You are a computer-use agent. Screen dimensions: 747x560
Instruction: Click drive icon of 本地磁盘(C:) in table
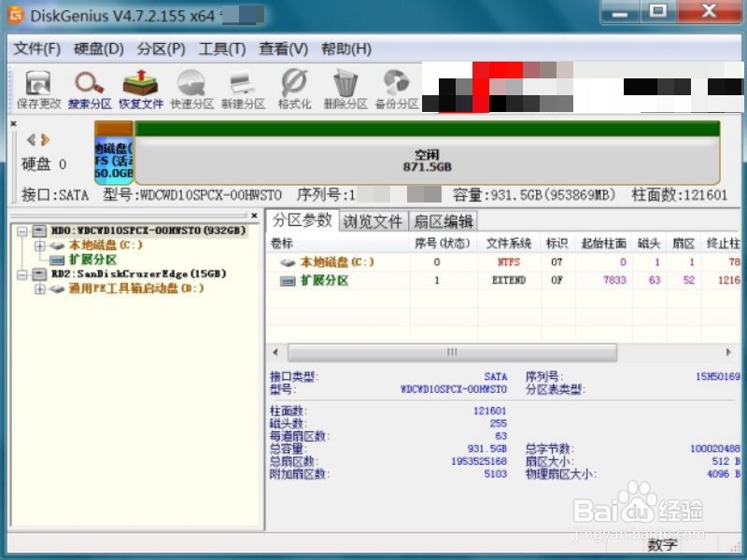[x=288, y=262]
